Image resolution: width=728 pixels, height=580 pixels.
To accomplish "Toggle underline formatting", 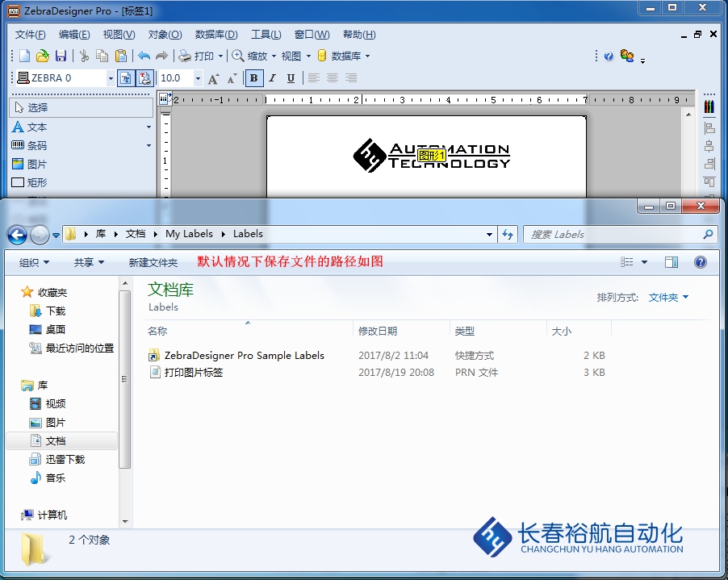I will pos(291,78).
